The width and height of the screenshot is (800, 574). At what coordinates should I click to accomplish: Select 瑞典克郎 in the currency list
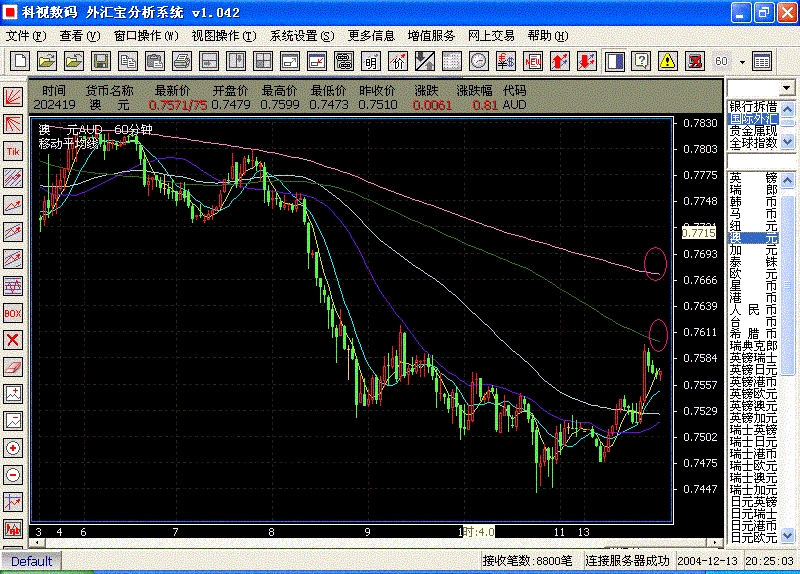[x=754, y=346]
